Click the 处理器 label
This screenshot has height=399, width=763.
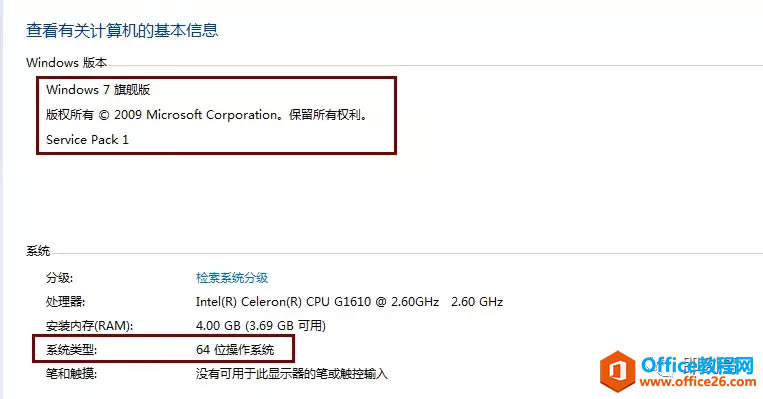coord(65,302)
